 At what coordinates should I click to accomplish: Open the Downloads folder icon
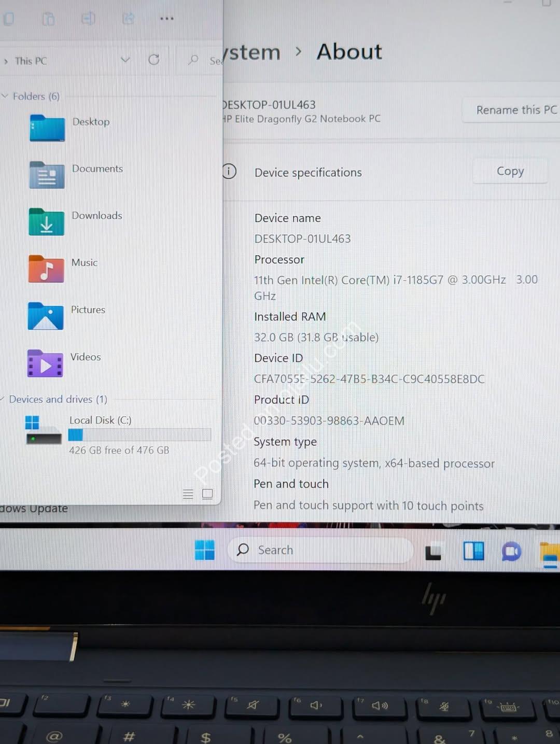pyautogui.click(x=46, y=222)
